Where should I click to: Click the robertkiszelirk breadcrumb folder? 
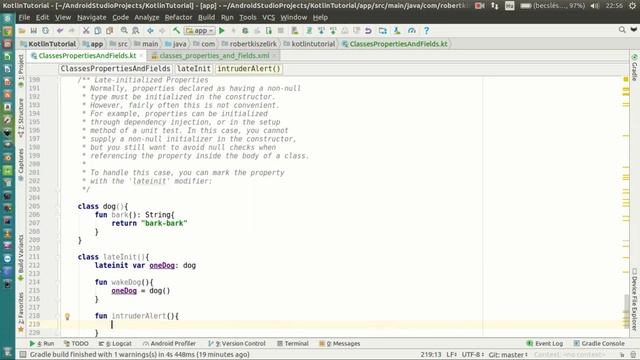[x=249, y=44]
